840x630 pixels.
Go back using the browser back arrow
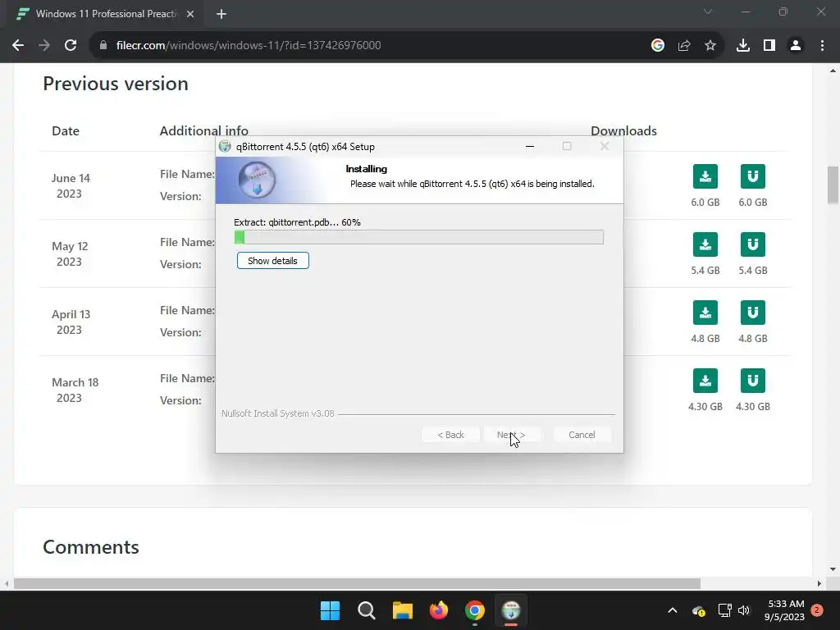pos(18,46)
